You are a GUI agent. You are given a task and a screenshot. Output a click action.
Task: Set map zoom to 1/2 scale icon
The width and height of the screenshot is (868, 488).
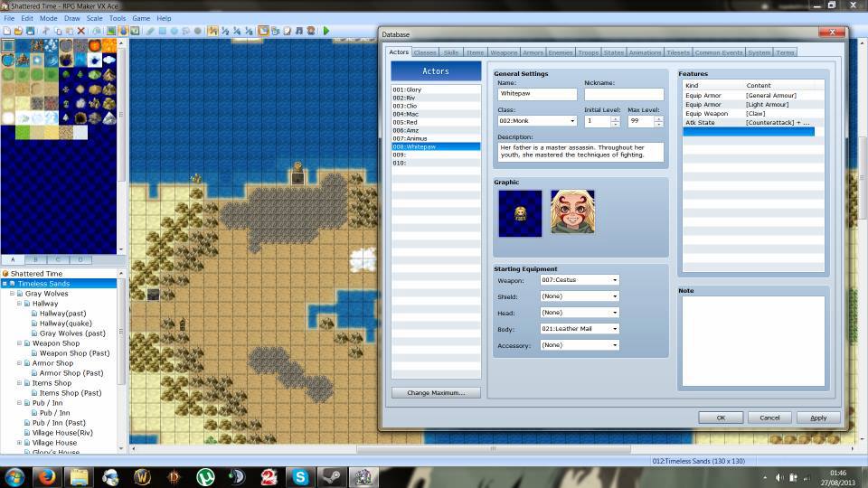tap(226, 31)
